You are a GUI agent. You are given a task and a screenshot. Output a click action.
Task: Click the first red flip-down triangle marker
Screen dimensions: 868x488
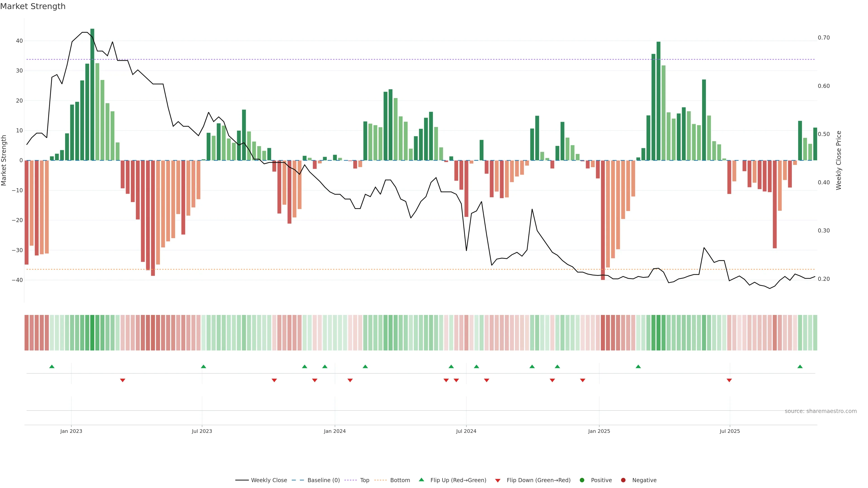(x=123, y=380)
